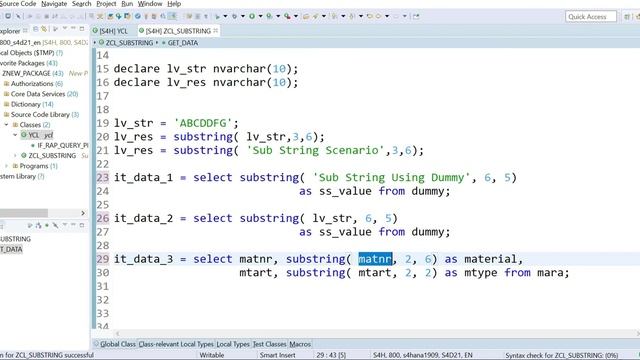Select the Dictionary folder
640x360 pixels.
tap(25, 104)
